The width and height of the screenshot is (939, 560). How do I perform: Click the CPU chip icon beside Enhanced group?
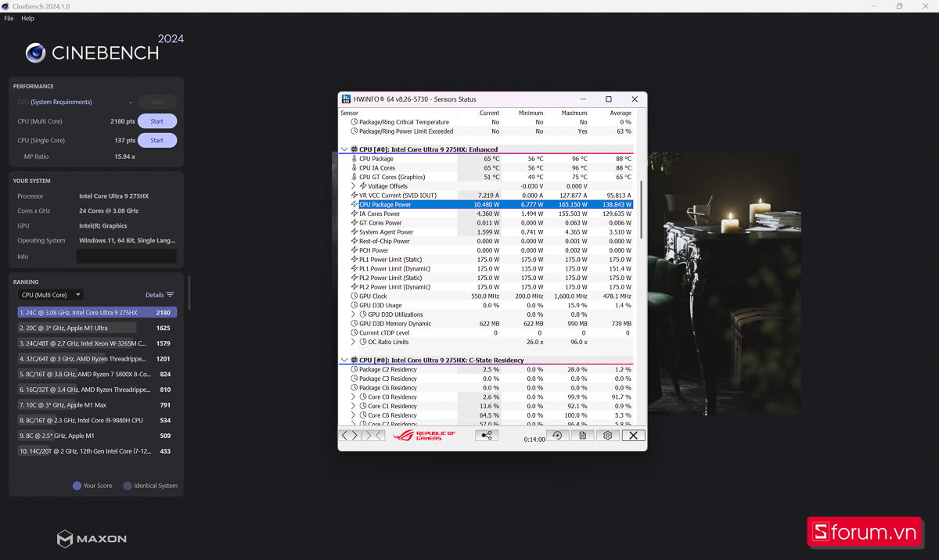coord(354,149)
